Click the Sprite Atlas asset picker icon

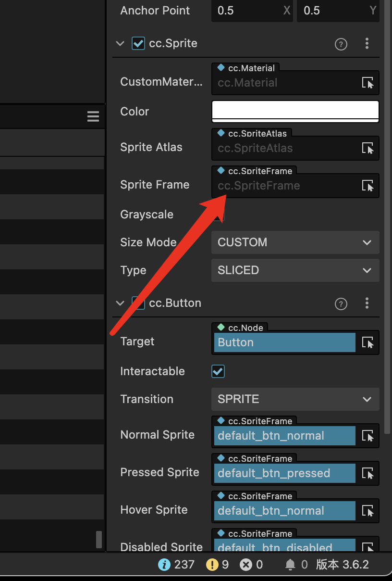367,149
